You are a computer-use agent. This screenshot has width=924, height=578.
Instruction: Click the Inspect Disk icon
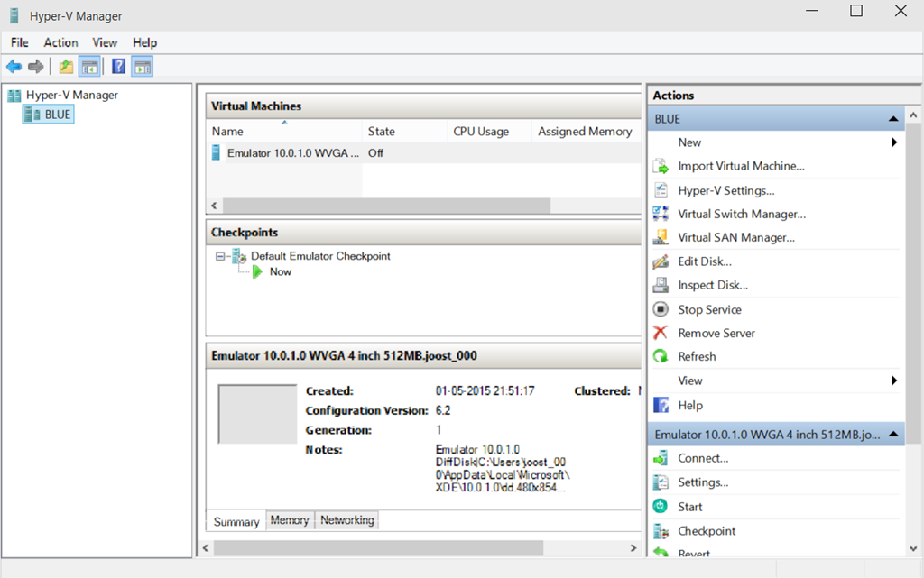click(x=661, y=285)
